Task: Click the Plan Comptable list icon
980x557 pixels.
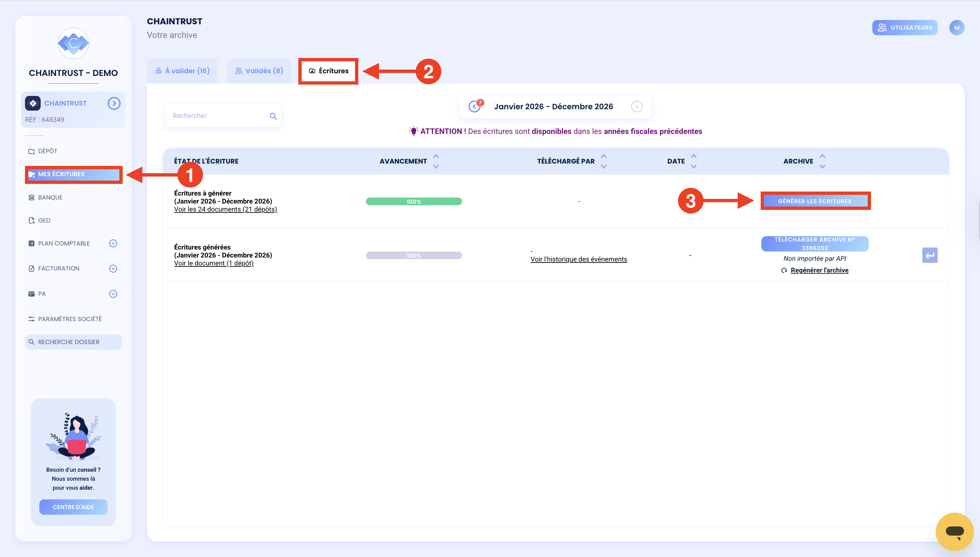Action: click(x=31, y=243)
